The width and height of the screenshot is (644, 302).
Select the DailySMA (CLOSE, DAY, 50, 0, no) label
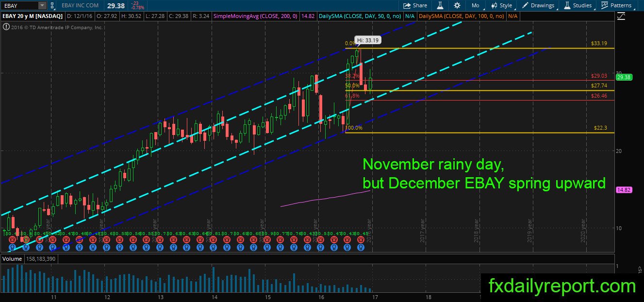[360, 16]
